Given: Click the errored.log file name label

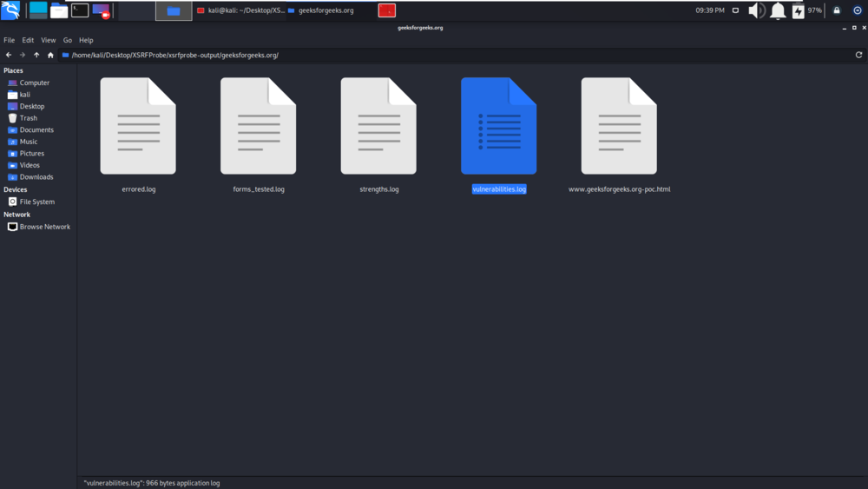Looking at the screenshot, I should [x=138, y=189].
